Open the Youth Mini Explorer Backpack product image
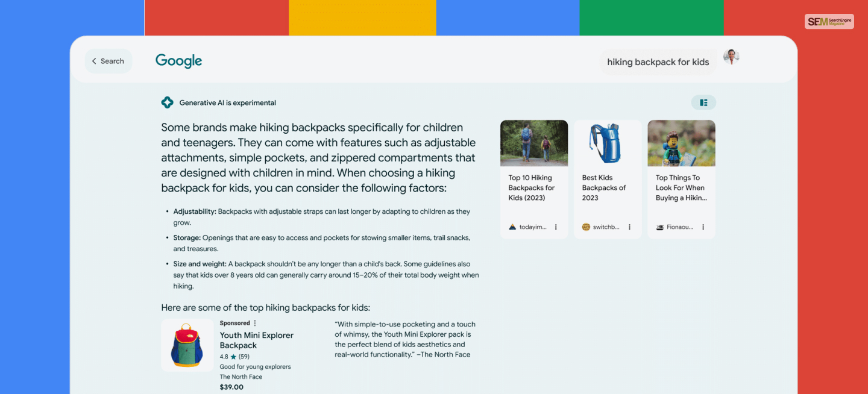The width and height of the screenshot is (868, 394). tap(187, 345)
